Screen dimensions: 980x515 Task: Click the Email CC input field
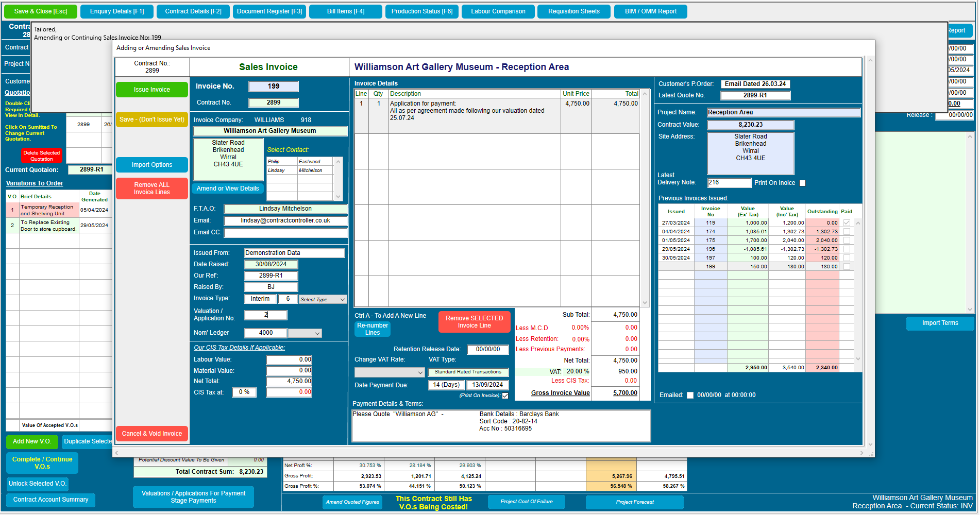click(285, 232)
